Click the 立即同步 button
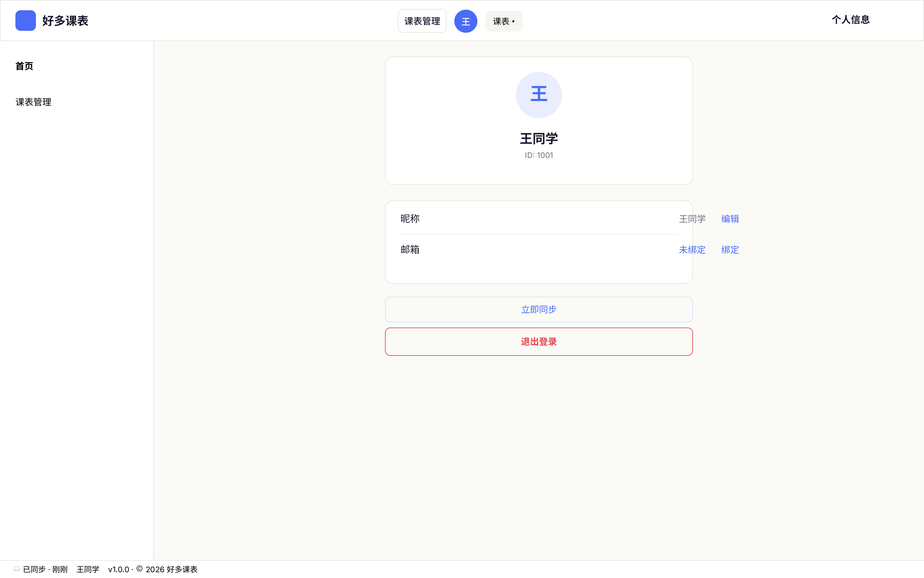924x578 pixels. click(x=539, y=310)
